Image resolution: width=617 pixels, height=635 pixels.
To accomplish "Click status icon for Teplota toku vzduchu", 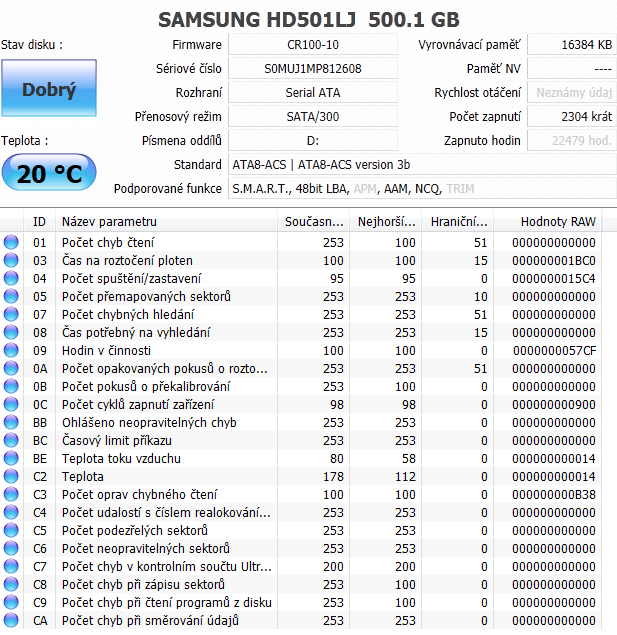I will pos(11,458).
